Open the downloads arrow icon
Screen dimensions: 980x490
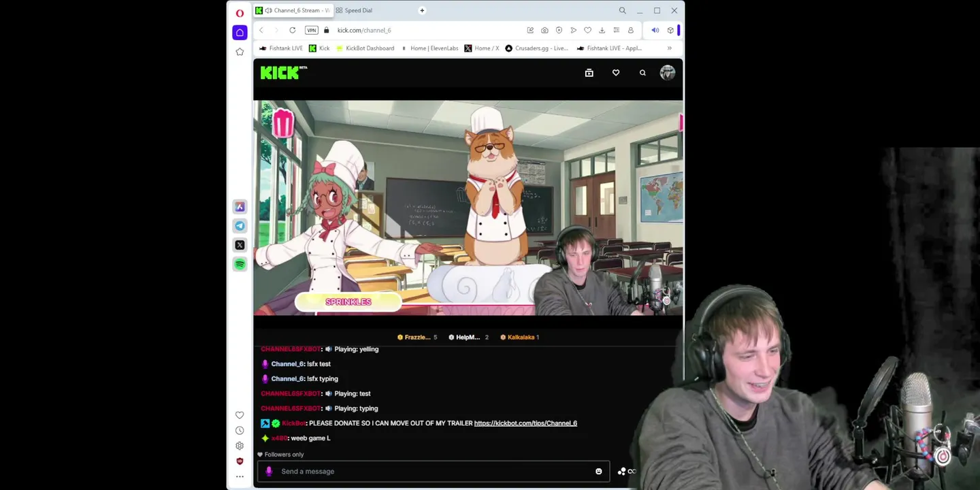pyautogui.click(x=602, y=30)
